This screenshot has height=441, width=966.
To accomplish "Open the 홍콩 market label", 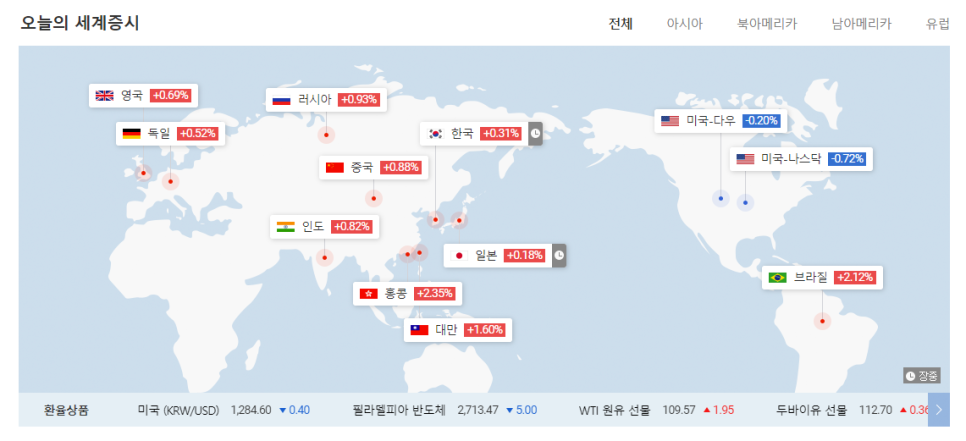I will click(x=408, y=294).
